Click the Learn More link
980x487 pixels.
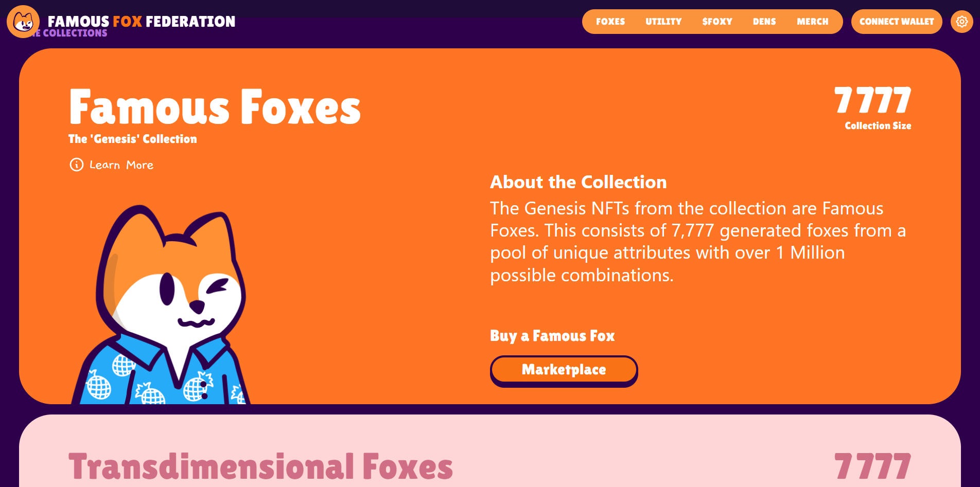tap(121, 165)
